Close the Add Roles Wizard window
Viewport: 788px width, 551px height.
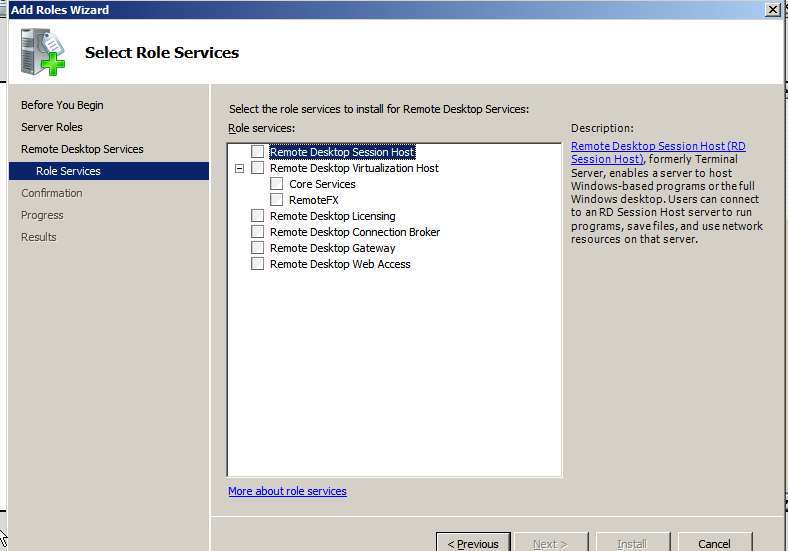coord(772,10)
